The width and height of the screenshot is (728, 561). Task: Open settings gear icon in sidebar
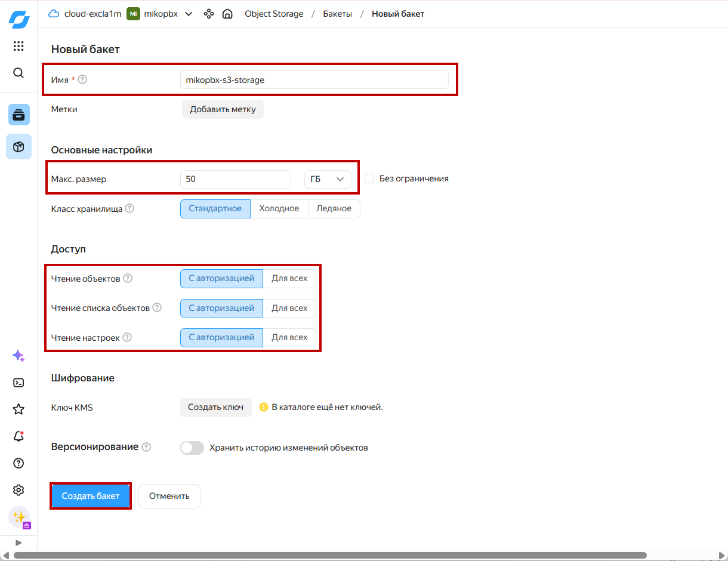[x=18, y=490]
